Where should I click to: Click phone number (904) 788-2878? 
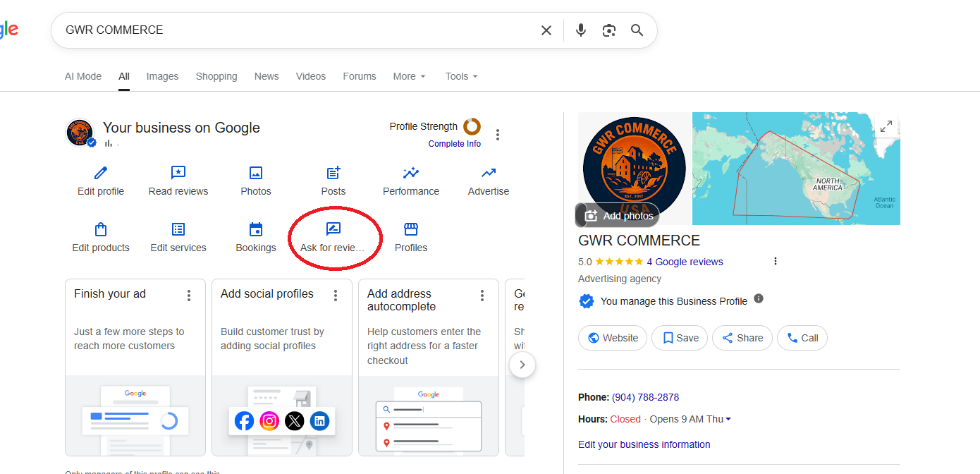tap(645, 397)
